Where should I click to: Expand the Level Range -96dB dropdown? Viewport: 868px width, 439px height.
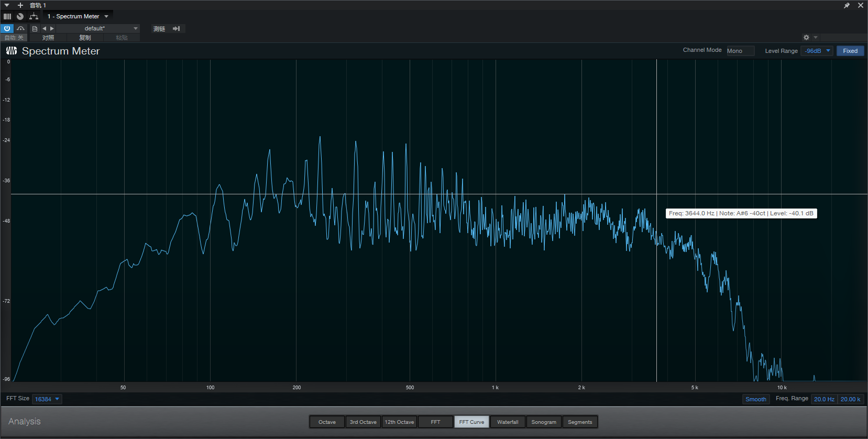tap(817, 51)
